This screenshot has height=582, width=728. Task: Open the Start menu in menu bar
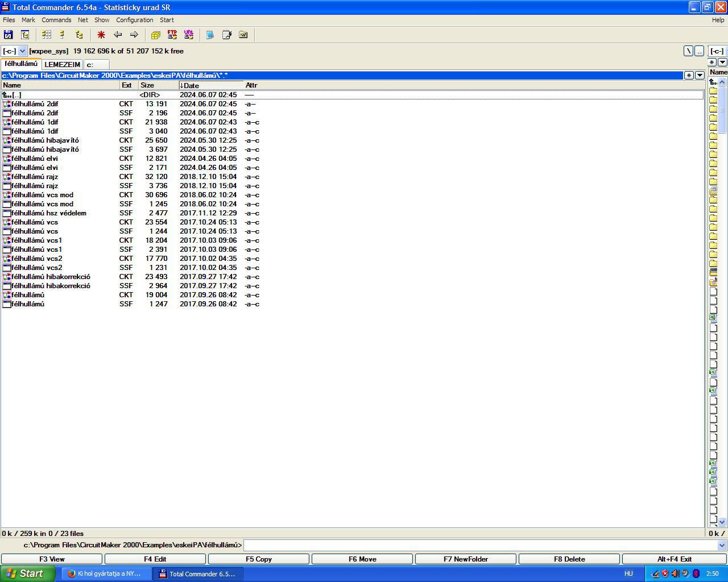[x=167, y=20]
